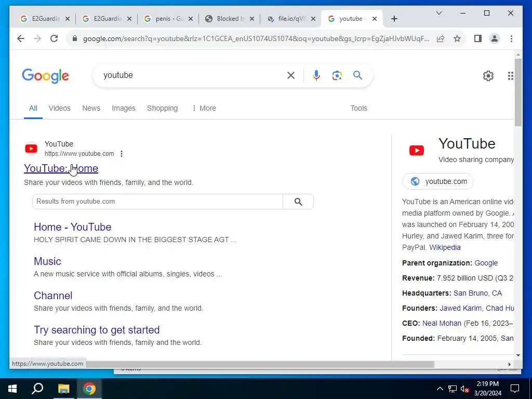
Task: Open the San Bruno, CA headquarters link
Action: tap(478, 293)
